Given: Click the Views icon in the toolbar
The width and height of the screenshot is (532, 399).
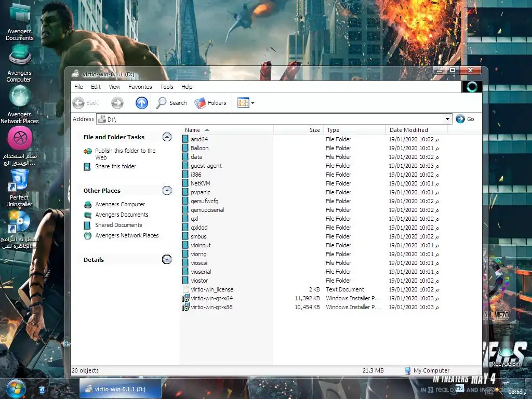Looking at the screenshot, I should click(x=243, y=102).
